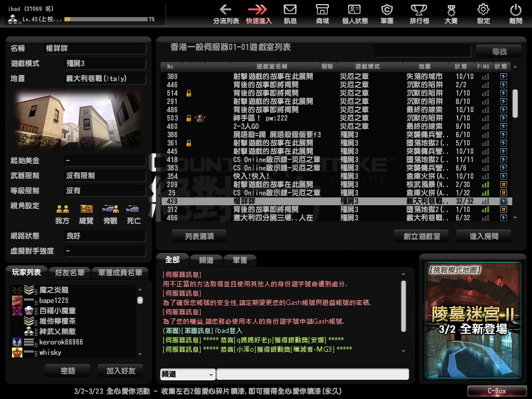532x399 pixels.
Task: Click the 進入房間 enter room button
Action: 484,236
